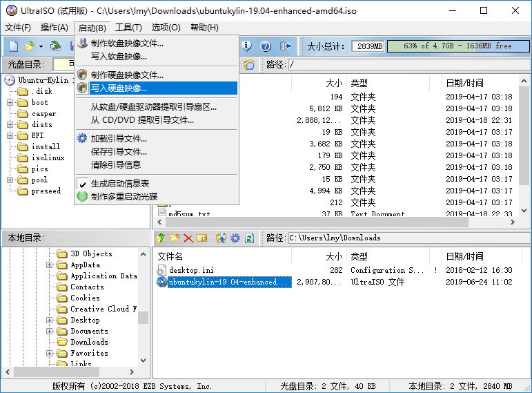The image size is (532, 393).
Task: Choose 清除引导信息 menu entry
Action: [157, 165]
